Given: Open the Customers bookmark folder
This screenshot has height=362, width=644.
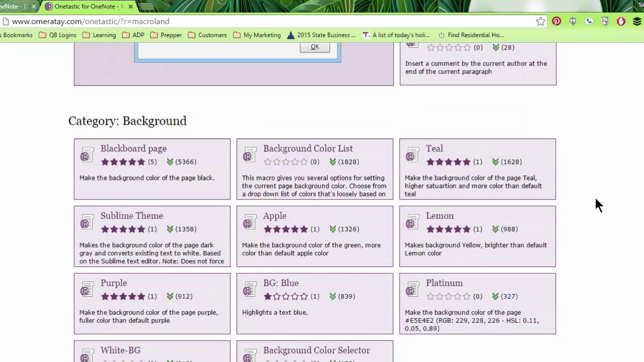Looking at the screenshot, I should 207,35.
